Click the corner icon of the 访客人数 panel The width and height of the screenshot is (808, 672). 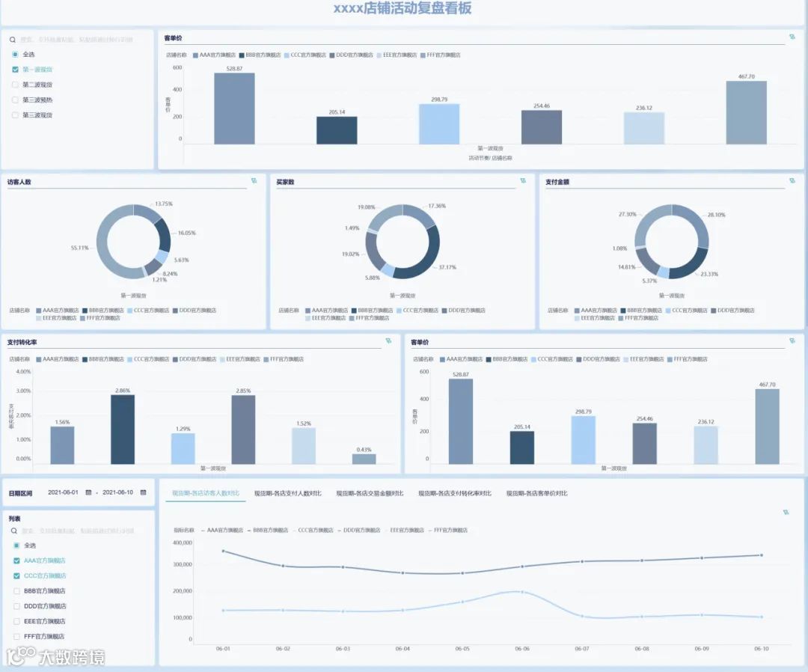pos(254,180)
